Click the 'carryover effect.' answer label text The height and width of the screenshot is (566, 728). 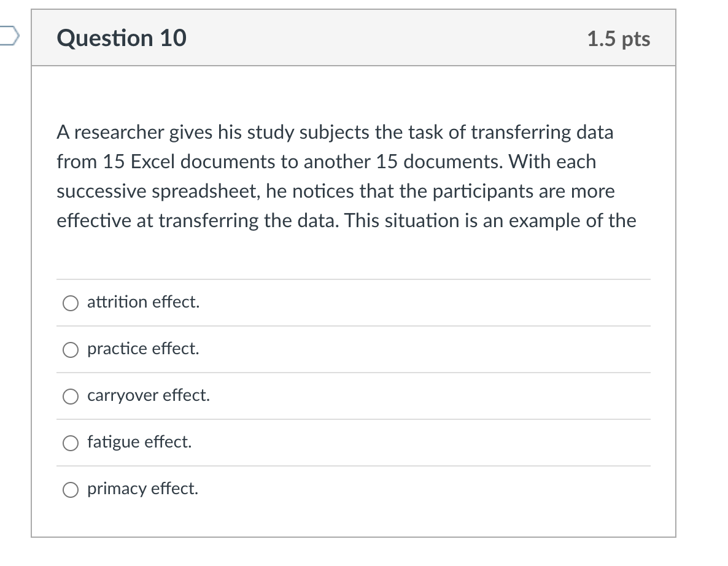(x=149, y=395)
